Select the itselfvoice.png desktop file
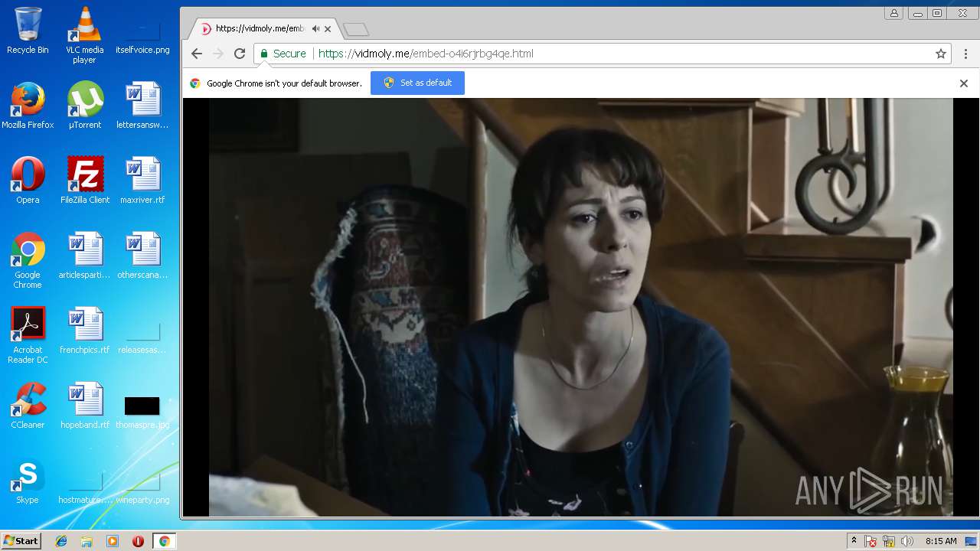Screen dimensions: 980x551 click(142, 34)
